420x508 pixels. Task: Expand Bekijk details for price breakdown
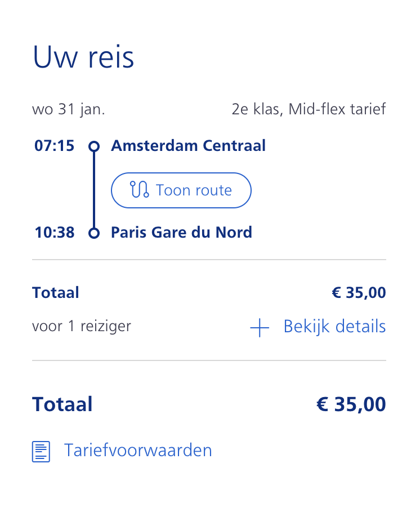click(x=318, y=327)
